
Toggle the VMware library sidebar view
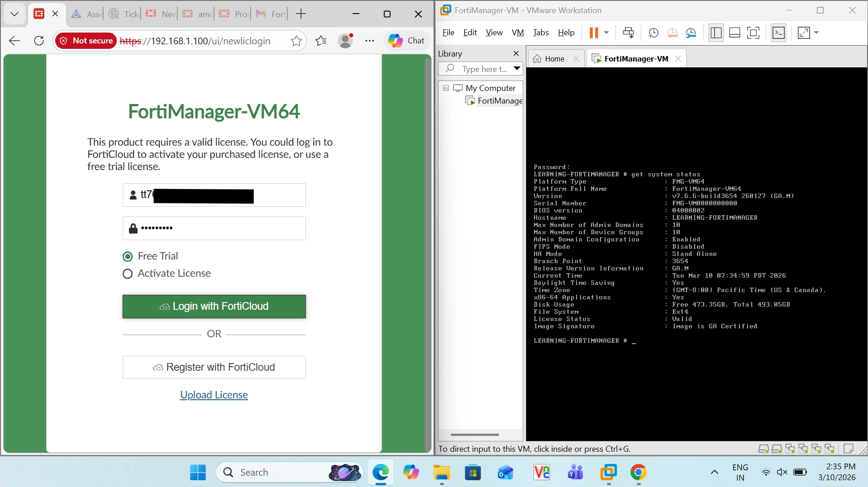click(x=716, y=33)
